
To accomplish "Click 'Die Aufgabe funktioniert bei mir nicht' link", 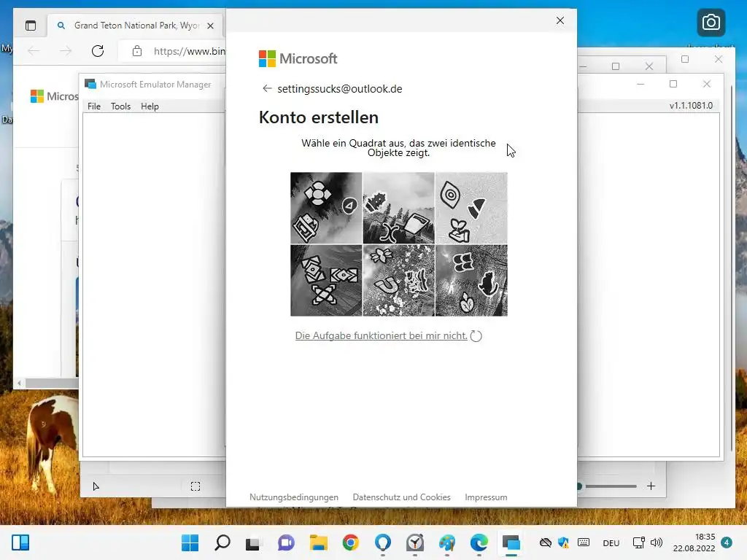I will tap(381, 335).
